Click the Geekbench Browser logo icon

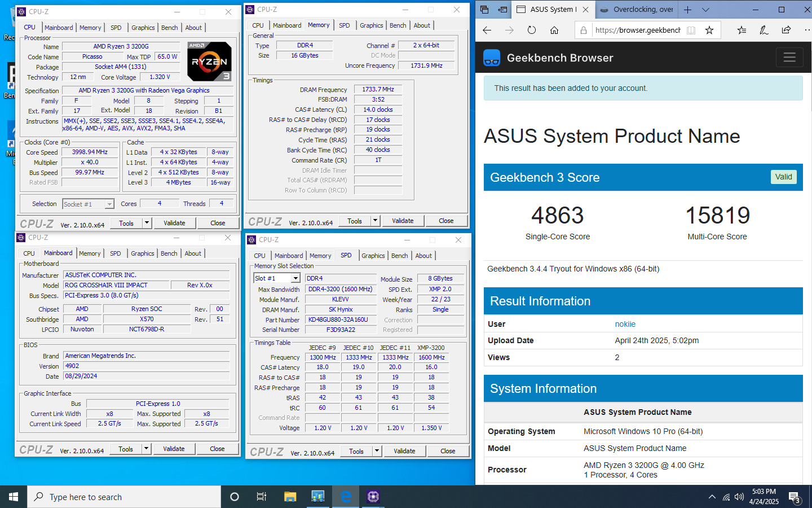click(492, 58)
